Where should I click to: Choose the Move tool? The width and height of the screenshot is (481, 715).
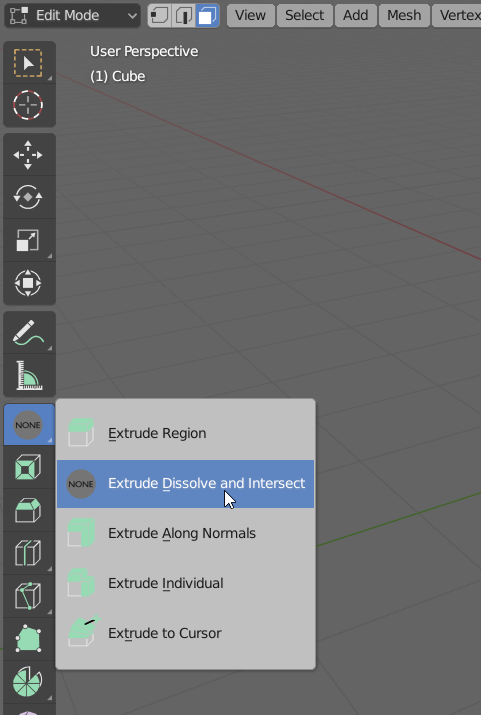point(29,155)
